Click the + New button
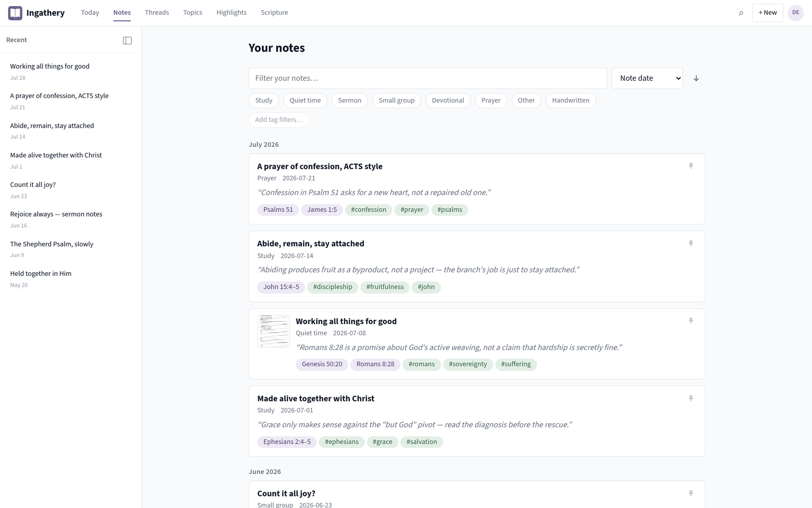This screenshot has width=812, height=508. click(x=767, y=13)
